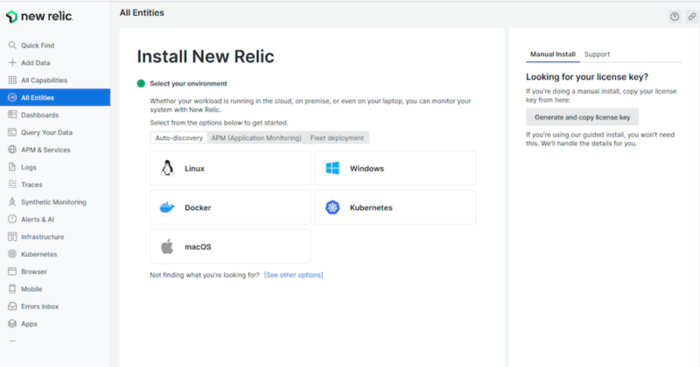The width and height of the screenshot is (700, 367).
Task: Click the All Entities page title
Action: click(142, 13)
